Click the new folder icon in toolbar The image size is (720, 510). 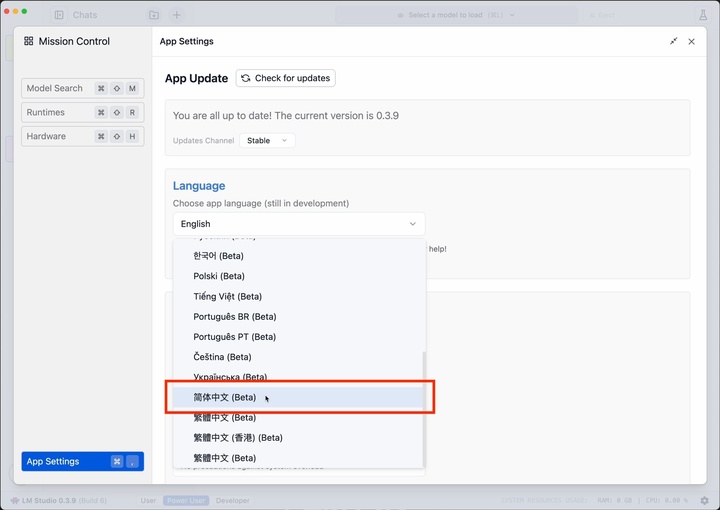click(x=154, y=15)
